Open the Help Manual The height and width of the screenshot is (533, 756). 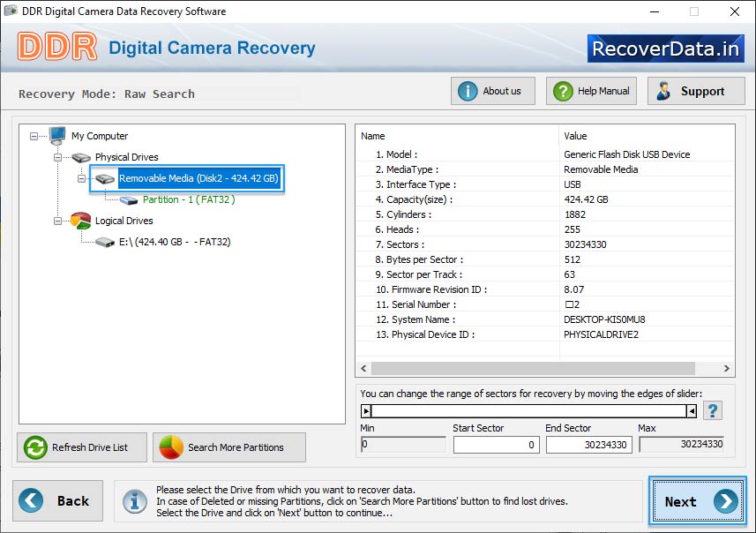pos(591,91)
